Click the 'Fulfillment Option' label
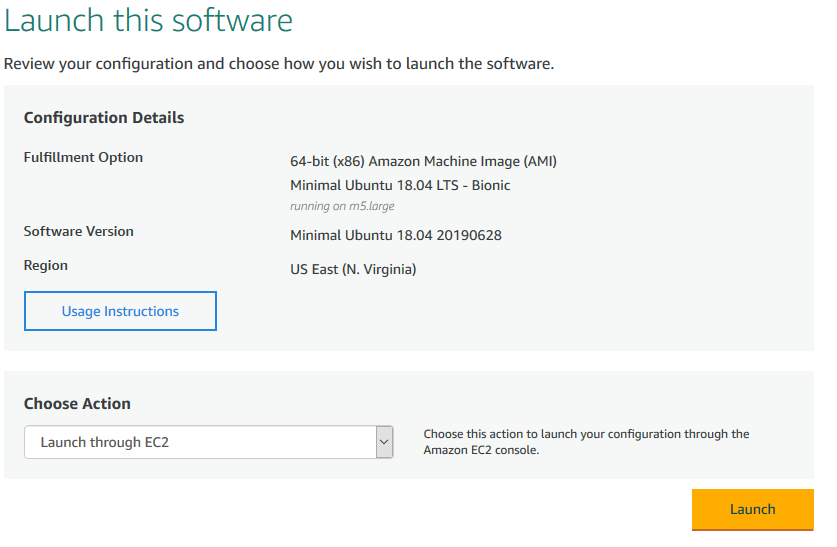The height and width of the screenshot is (547, 837). tap(83, 157)
